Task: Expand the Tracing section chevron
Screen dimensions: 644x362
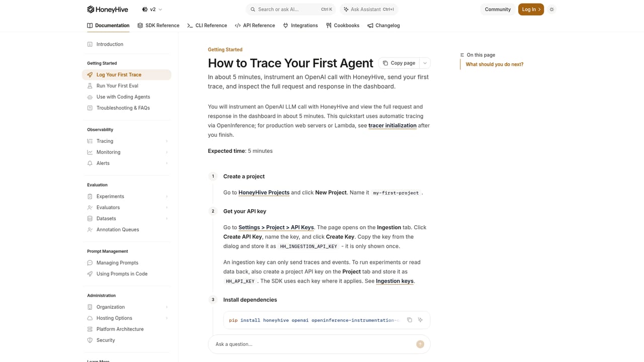Action: pos(167,141)
